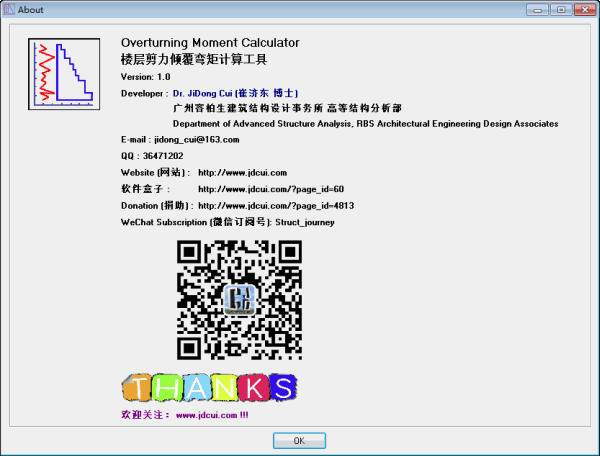600x456 pixels.
Task: Click the email jidong_cui@163.com
Action: point(197,140)
